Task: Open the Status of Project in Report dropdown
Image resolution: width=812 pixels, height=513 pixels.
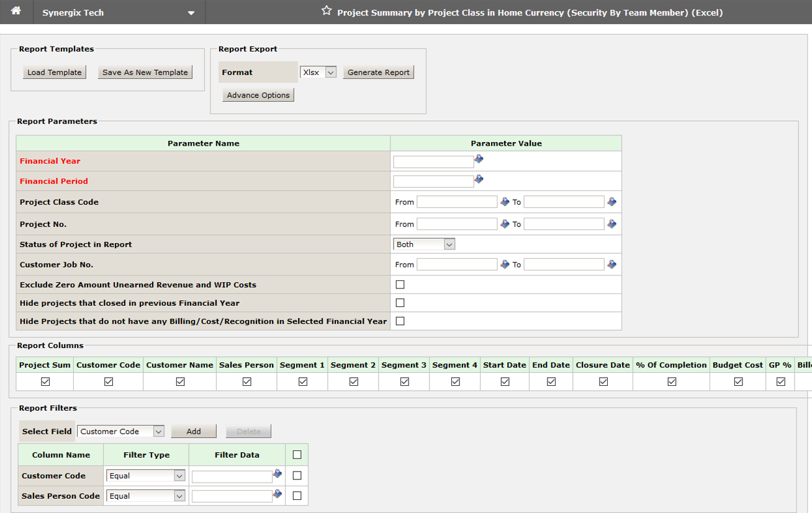Action: (x=423, y=243)
